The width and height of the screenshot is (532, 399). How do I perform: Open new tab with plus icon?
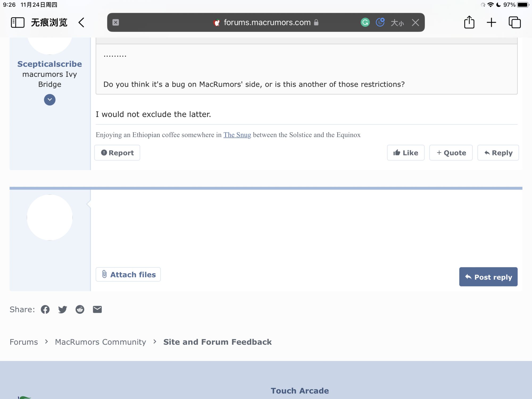point(491,22)
